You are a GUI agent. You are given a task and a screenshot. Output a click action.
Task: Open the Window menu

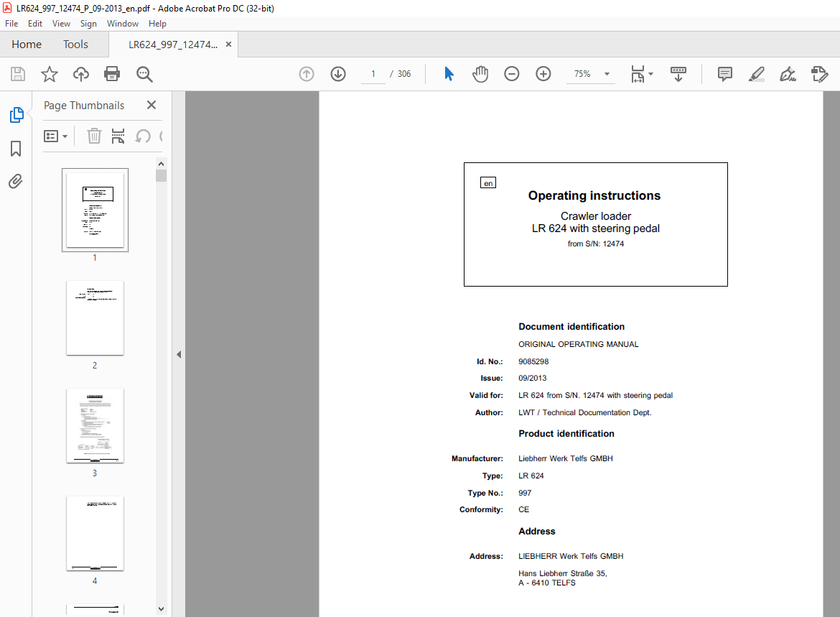123,24
